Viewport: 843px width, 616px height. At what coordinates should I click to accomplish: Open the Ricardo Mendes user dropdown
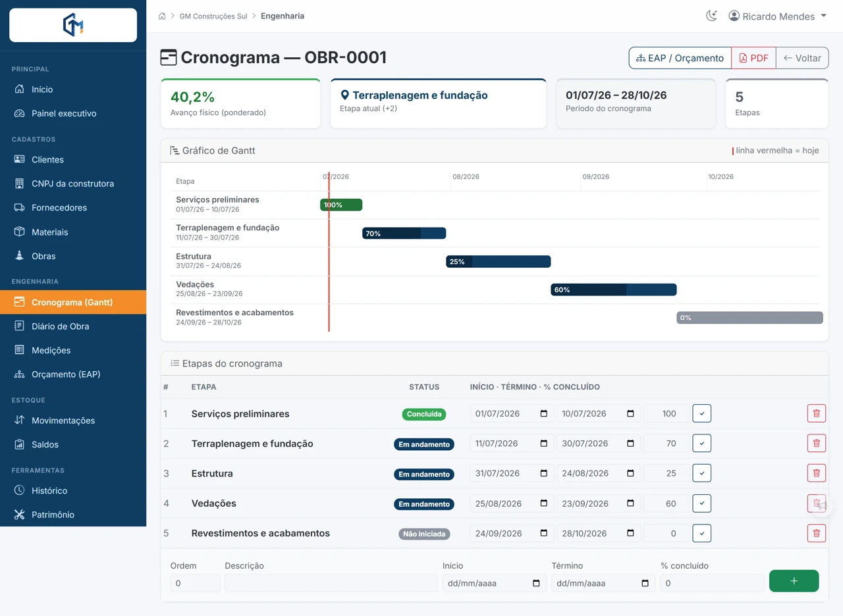coord(777,16)
